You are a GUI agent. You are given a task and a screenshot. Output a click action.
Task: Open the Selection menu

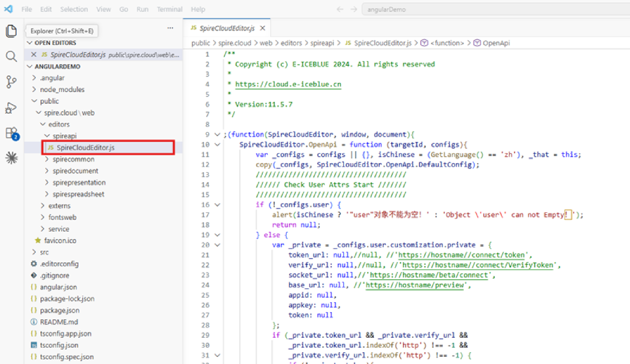click(74, 9)
